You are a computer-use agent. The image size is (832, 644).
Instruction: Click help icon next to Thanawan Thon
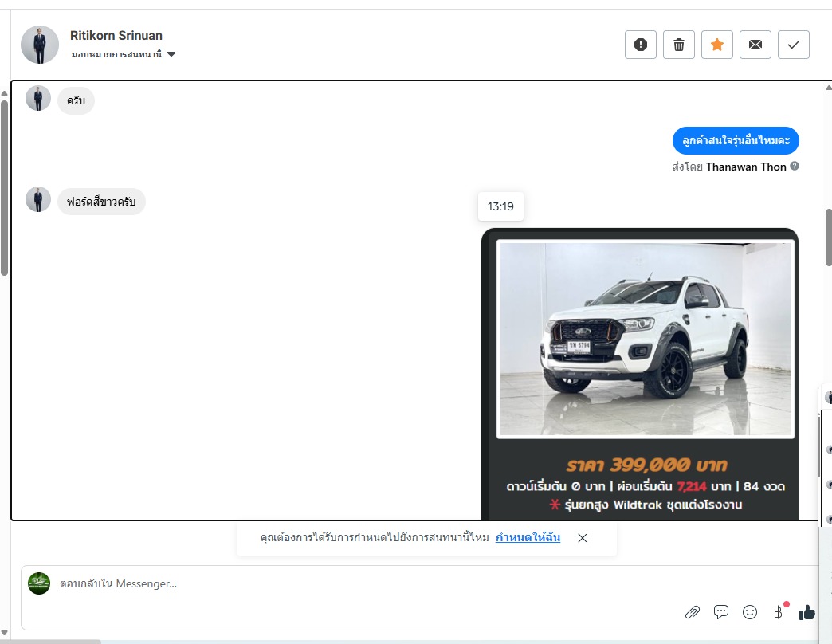tap(795, 166)
